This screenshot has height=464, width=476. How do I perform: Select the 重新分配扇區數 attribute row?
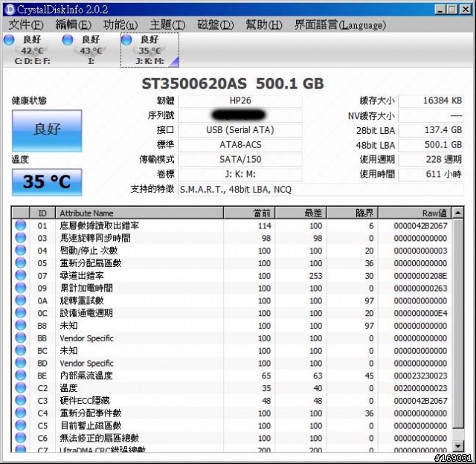231,262
